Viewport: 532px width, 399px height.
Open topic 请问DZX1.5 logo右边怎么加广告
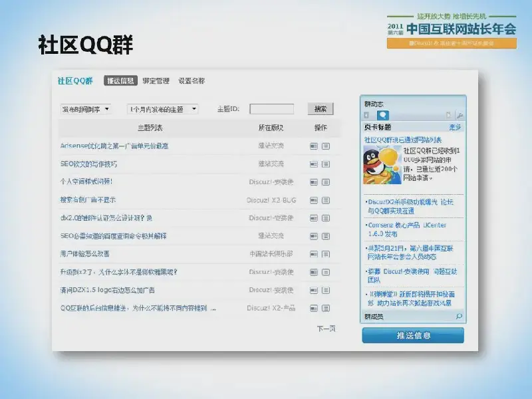[x=107, y=290]
